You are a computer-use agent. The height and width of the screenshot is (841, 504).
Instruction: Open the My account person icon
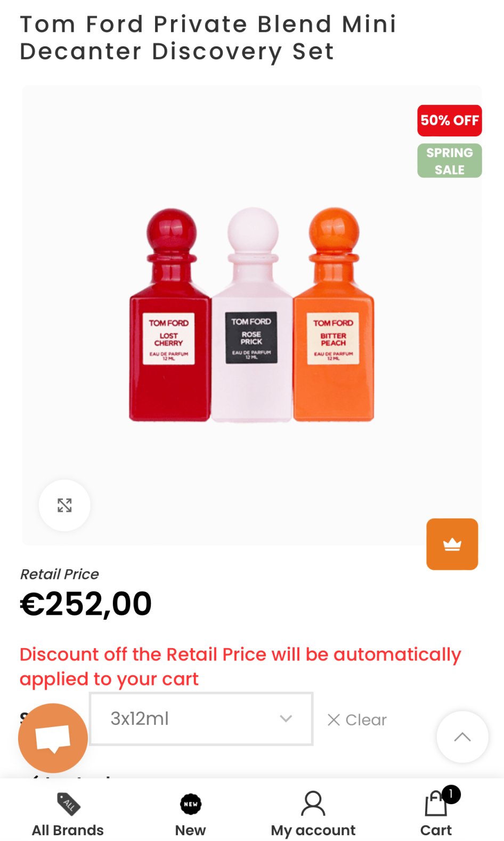(x=313, y=804)
